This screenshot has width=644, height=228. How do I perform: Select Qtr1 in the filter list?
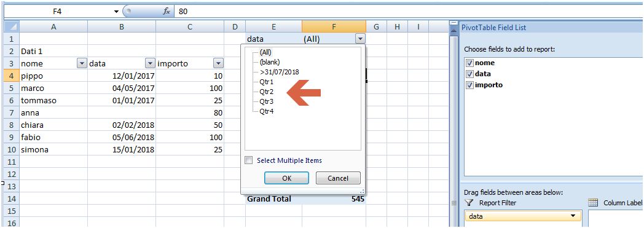click(x=266, y=82)
